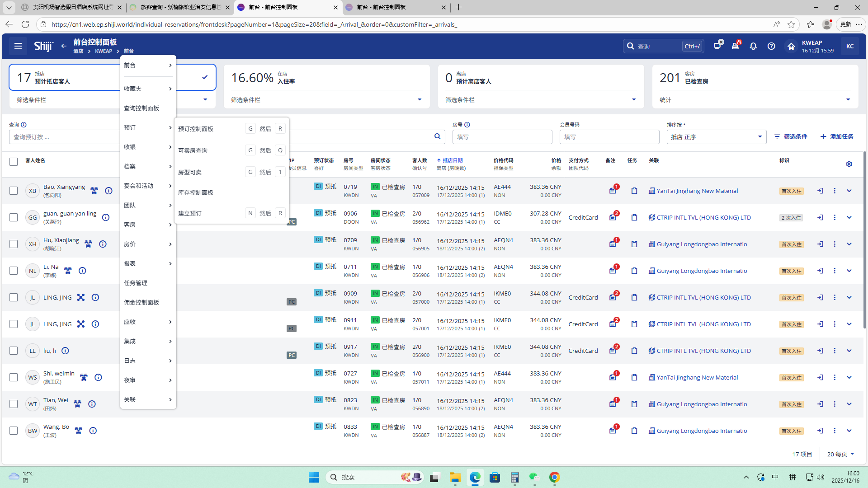The width and height of the screenshot is (868, 488).
Task: Open the YanTai Jinghang New Material link
Action: pos(697,191)
